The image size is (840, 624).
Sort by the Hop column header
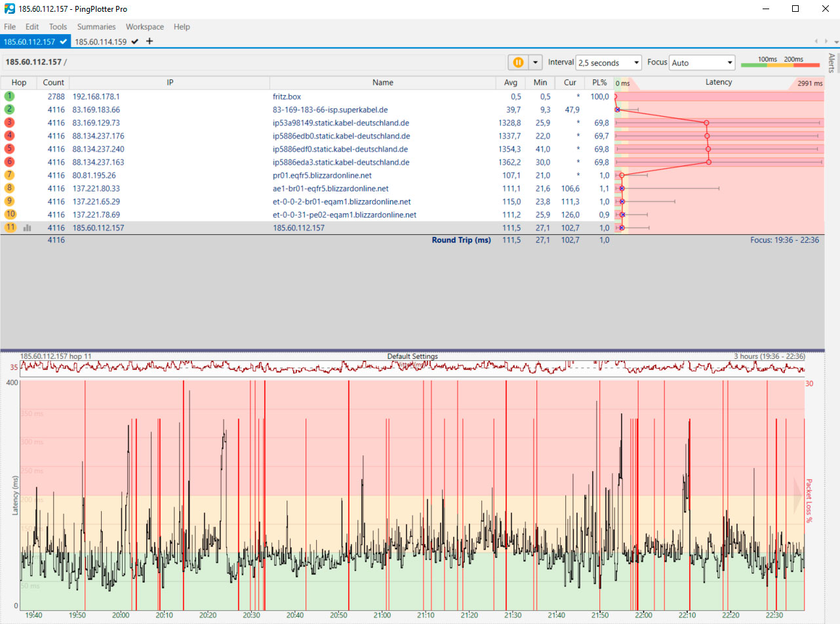click(x=19, y=83)
